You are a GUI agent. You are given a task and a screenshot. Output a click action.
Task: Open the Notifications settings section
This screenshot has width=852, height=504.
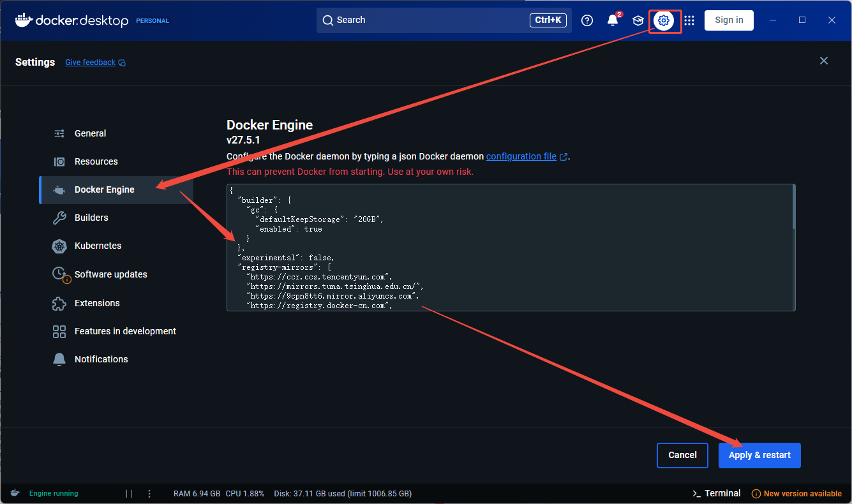(116, 359)
